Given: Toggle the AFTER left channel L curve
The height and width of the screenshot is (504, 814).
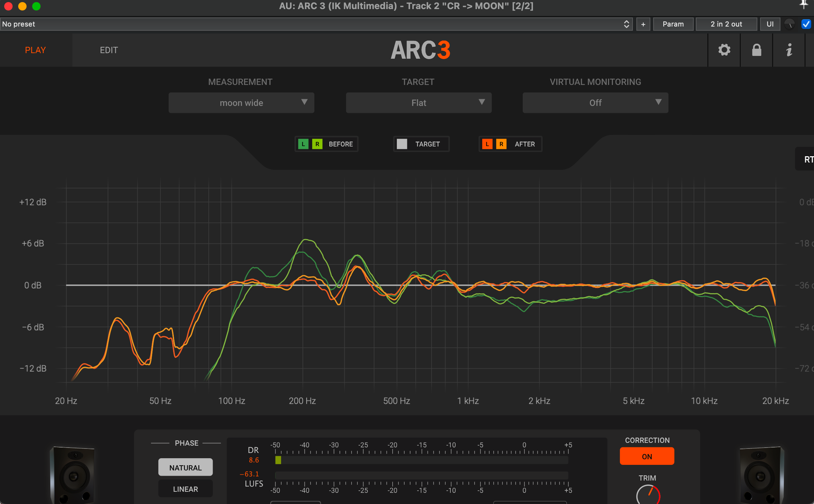Looking at the screenshot, I should coord(487,144).
